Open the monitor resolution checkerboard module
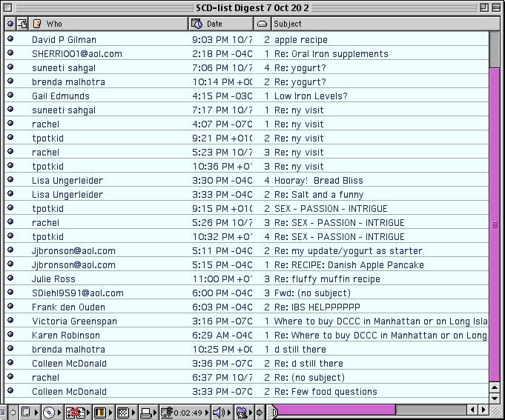505x420 pixels. 124,413
